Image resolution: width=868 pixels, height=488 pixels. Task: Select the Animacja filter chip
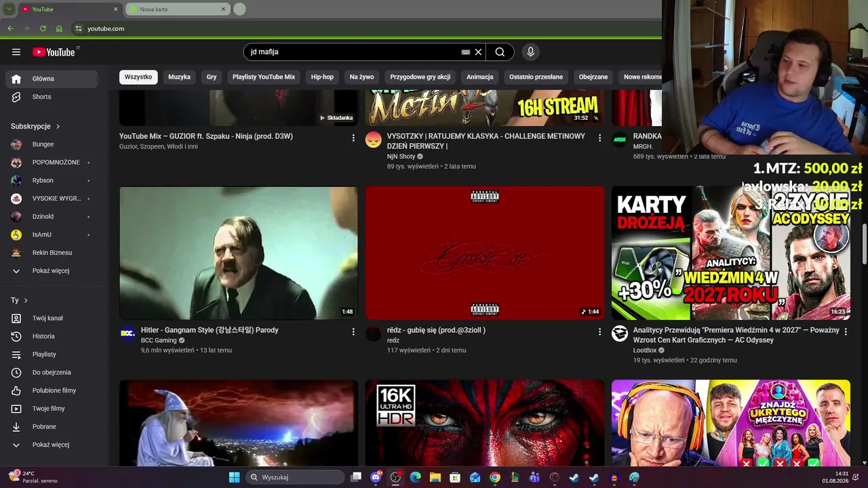pyautogui.click(x=480, y=77)
